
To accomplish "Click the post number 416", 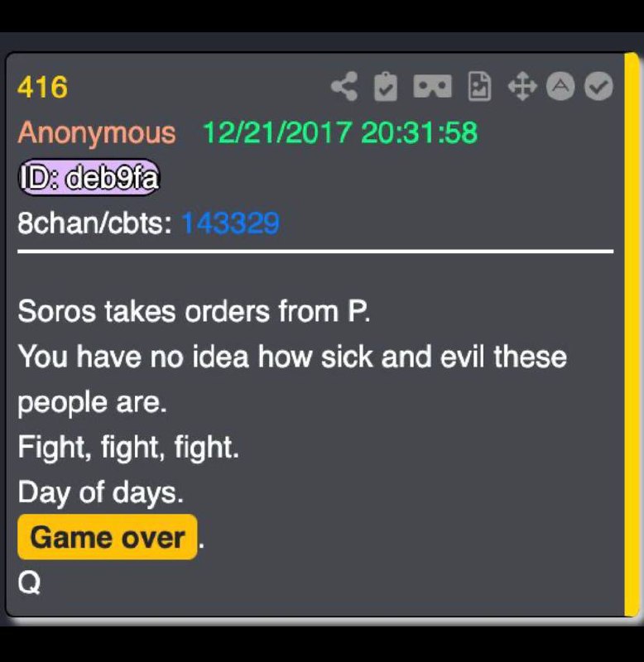I will click(x=43, y=88).
